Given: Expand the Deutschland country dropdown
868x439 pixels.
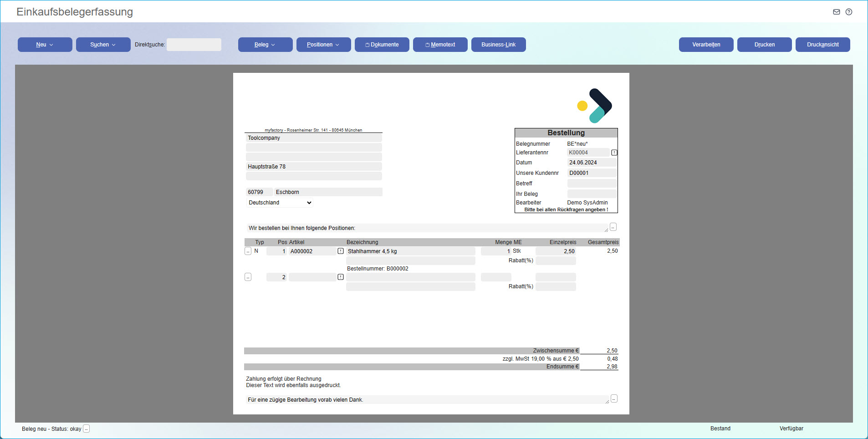Looking at the screenshot, I should point(280,203).
